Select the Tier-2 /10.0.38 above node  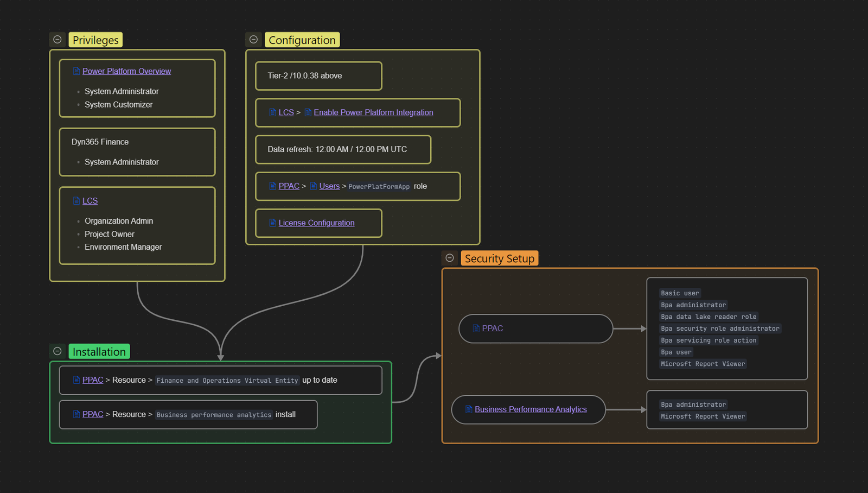click(318, 76)
